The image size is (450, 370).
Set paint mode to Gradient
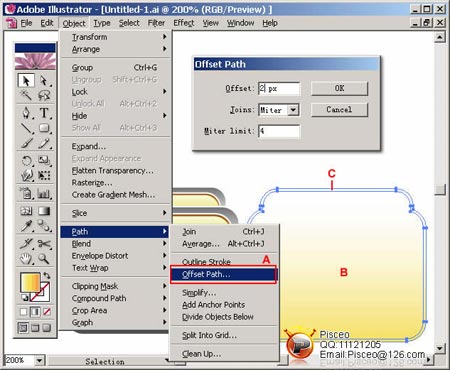coord(35,312)
